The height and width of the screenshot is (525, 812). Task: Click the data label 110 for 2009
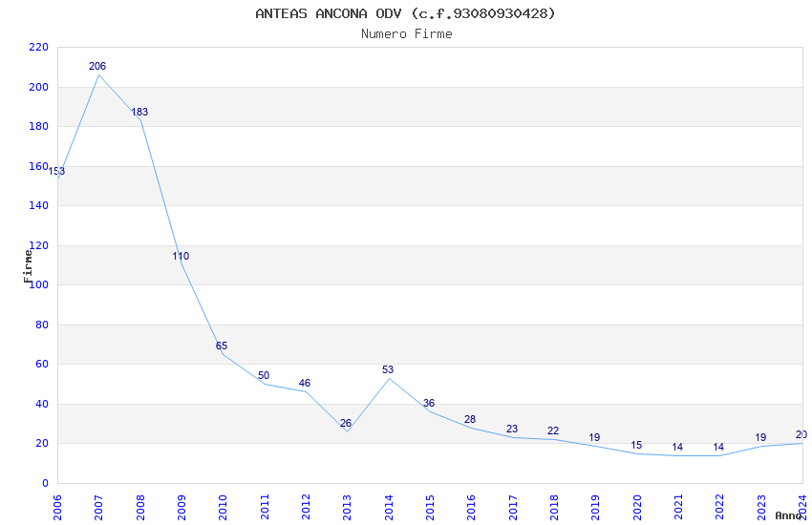pos(181,256)
